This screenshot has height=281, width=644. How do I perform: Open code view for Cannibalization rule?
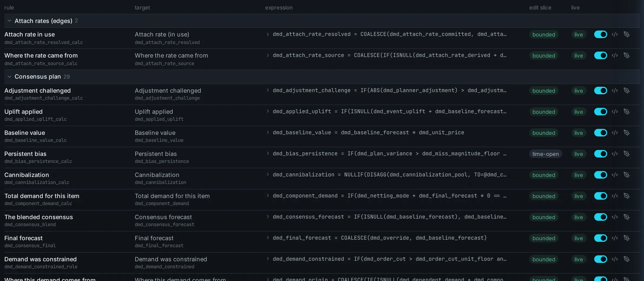[x=615, y=175]
